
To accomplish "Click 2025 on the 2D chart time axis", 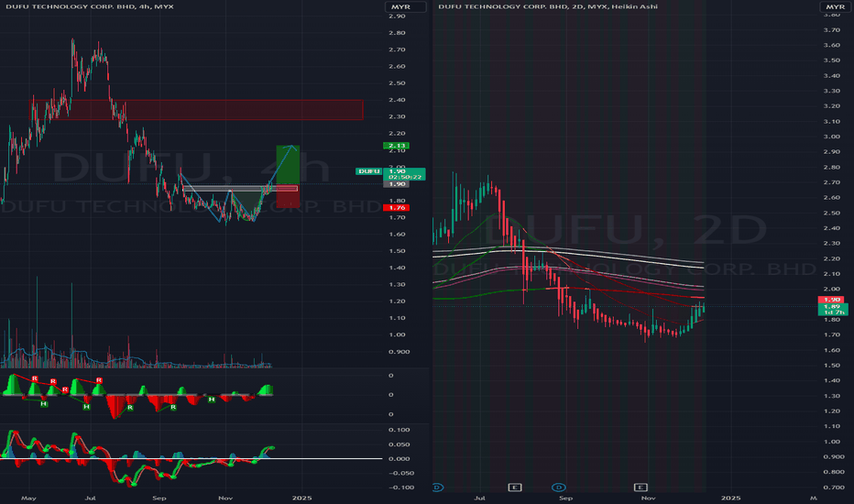I will click(x=731, y=498).
